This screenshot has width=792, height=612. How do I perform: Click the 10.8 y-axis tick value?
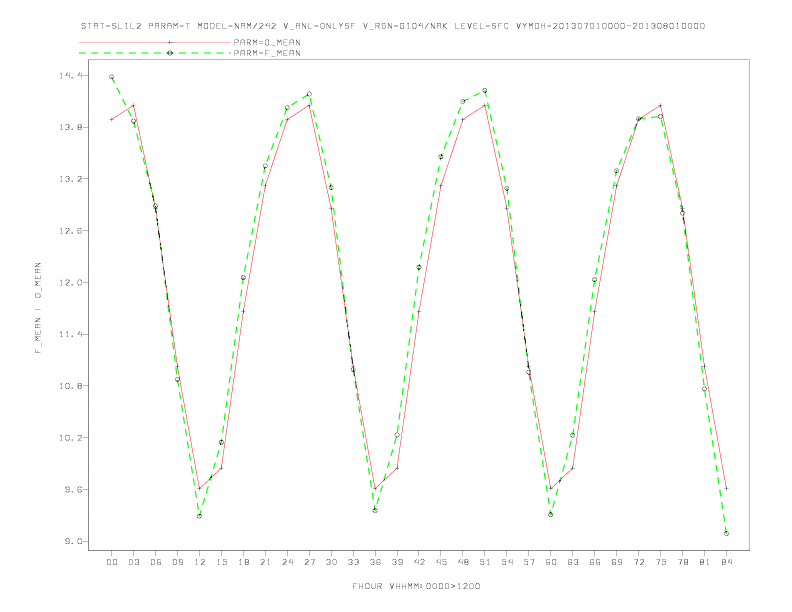[x=69, y=386]
